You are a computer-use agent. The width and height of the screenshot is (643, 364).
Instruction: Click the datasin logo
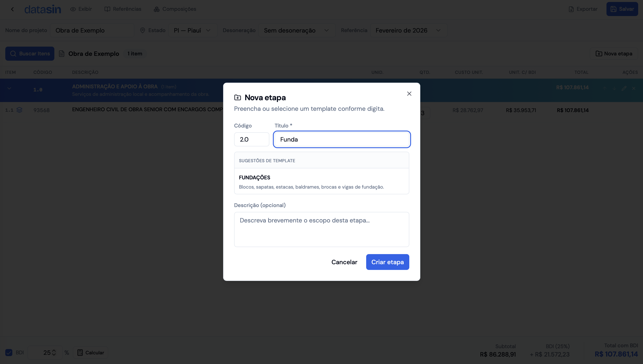(42, 9)
